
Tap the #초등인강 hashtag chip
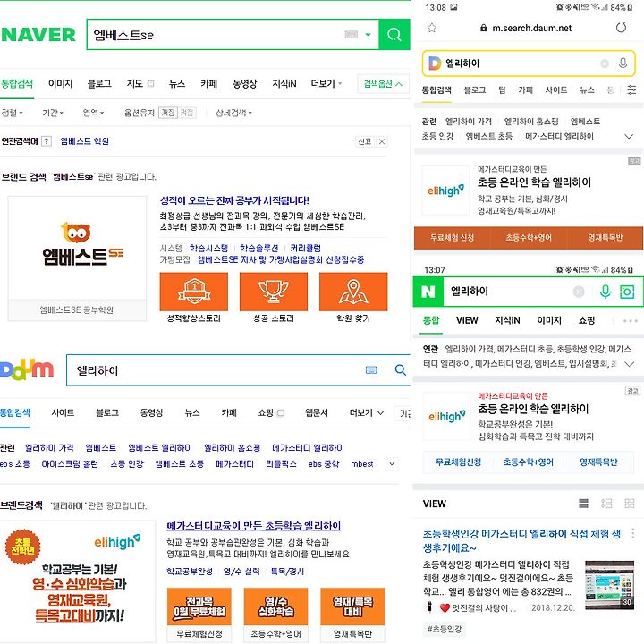[445, 629]
